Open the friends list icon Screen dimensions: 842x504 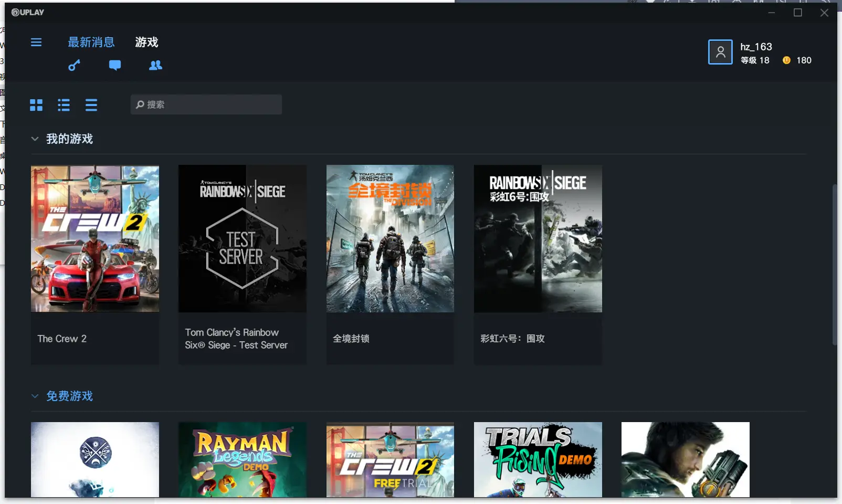[155, 65]
